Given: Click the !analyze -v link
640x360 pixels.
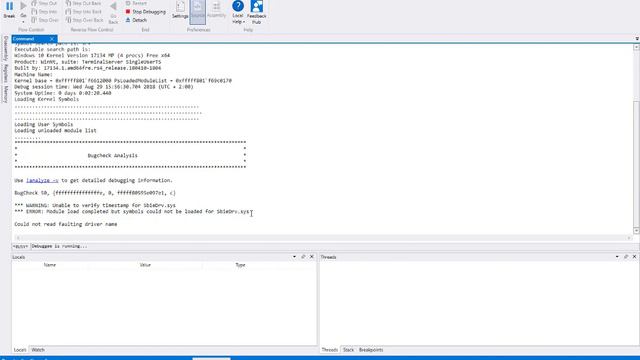Looking at the screenshot, I should pyautogui.click(x=42, y=180).
